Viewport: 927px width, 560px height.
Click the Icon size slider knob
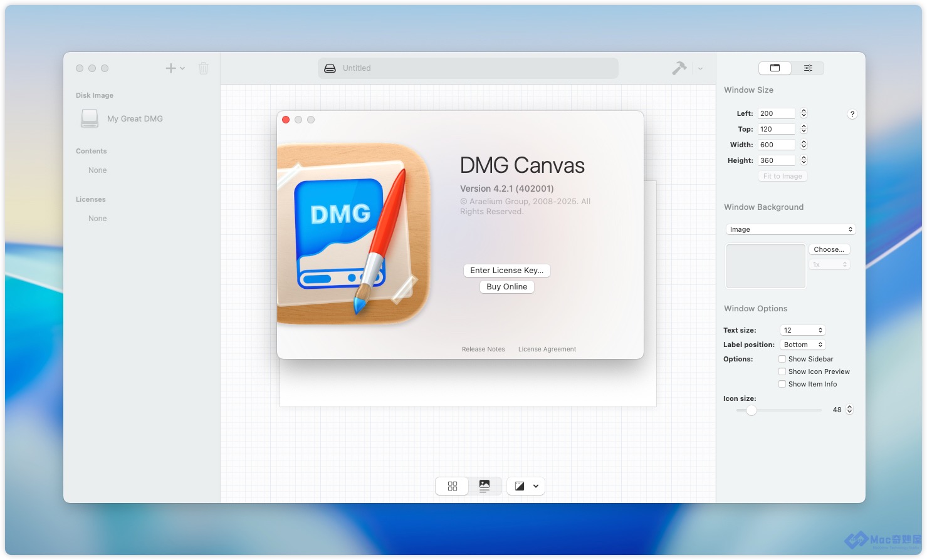(x=752, y=410)
